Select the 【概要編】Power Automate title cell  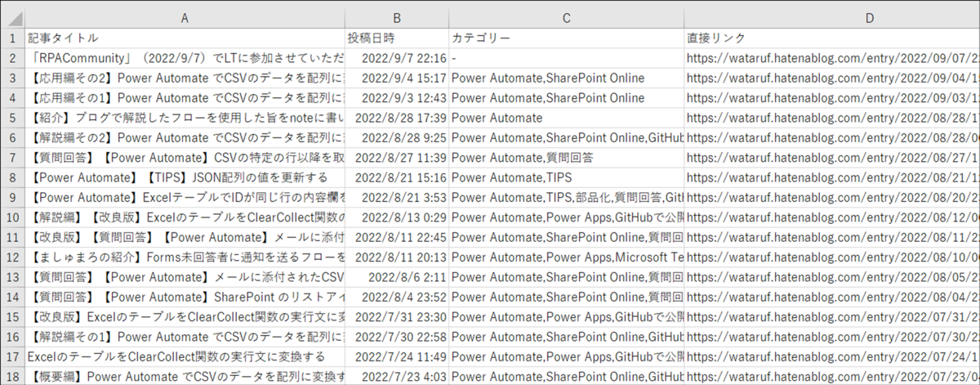coord(185,376)
